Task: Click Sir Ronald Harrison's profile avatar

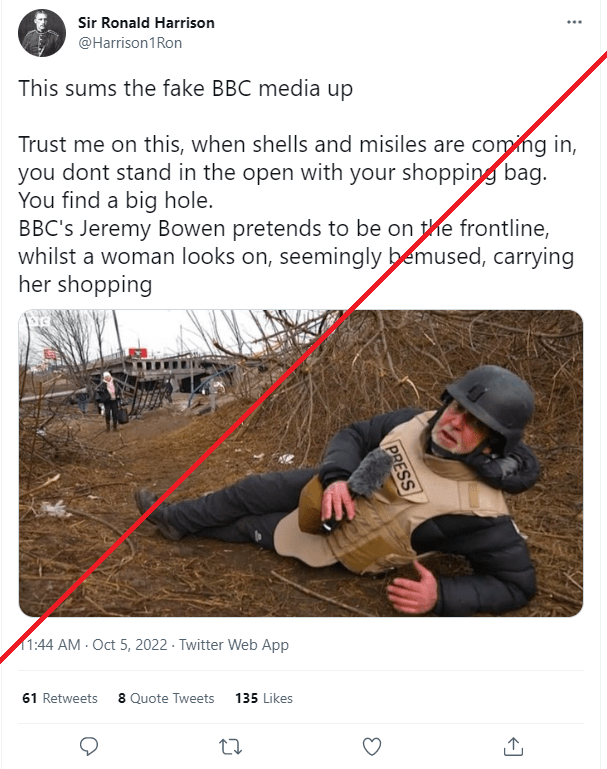Action: tap(42, 33)
